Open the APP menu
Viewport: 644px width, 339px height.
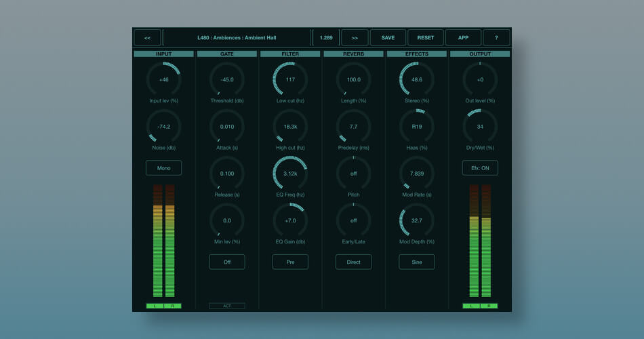(463, 38)
